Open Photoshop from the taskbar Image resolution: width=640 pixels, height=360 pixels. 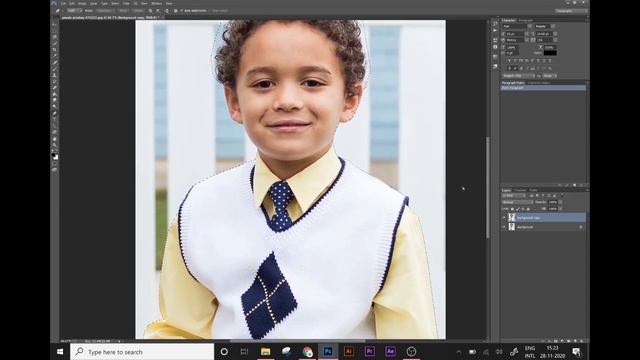pos(328,351)
